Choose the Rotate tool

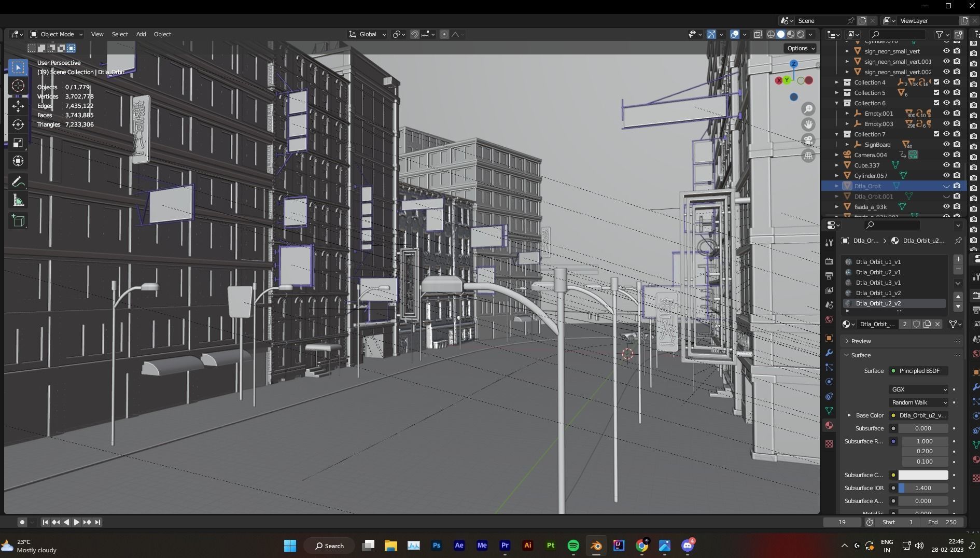(x=18, y=124)
